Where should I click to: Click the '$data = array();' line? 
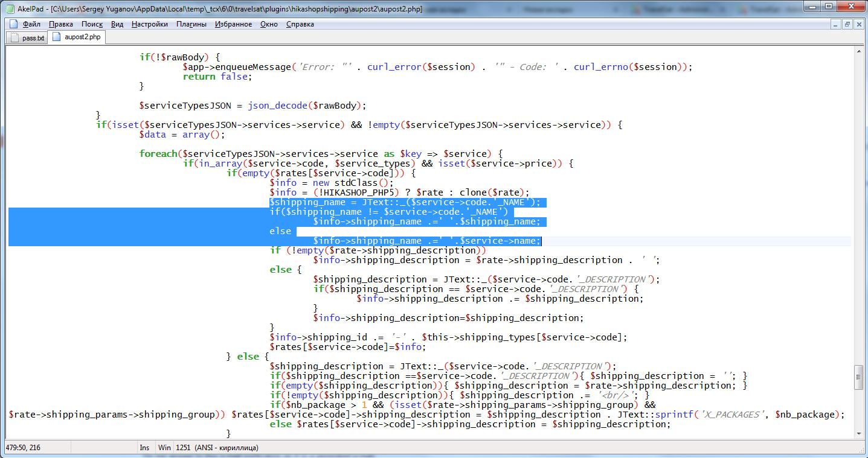pos(182,135)
